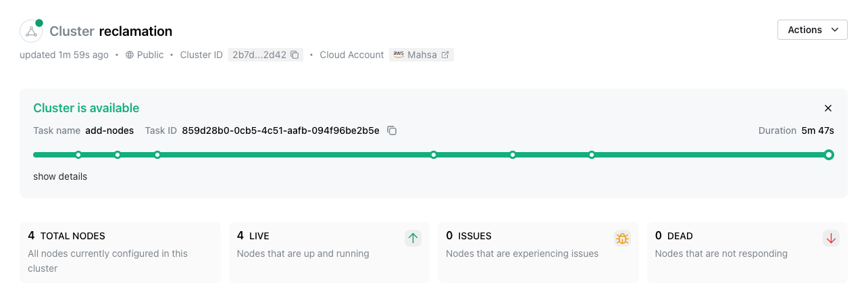Click the globe icon next to Public
This screenshot has width=868, height=292.
[130, 55]
